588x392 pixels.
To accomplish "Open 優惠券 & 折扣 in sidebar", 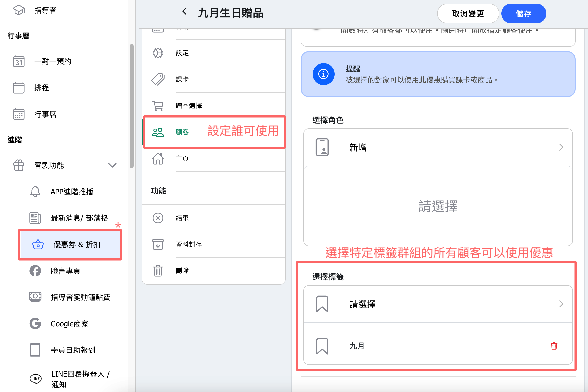I will (x=76, y=245).
